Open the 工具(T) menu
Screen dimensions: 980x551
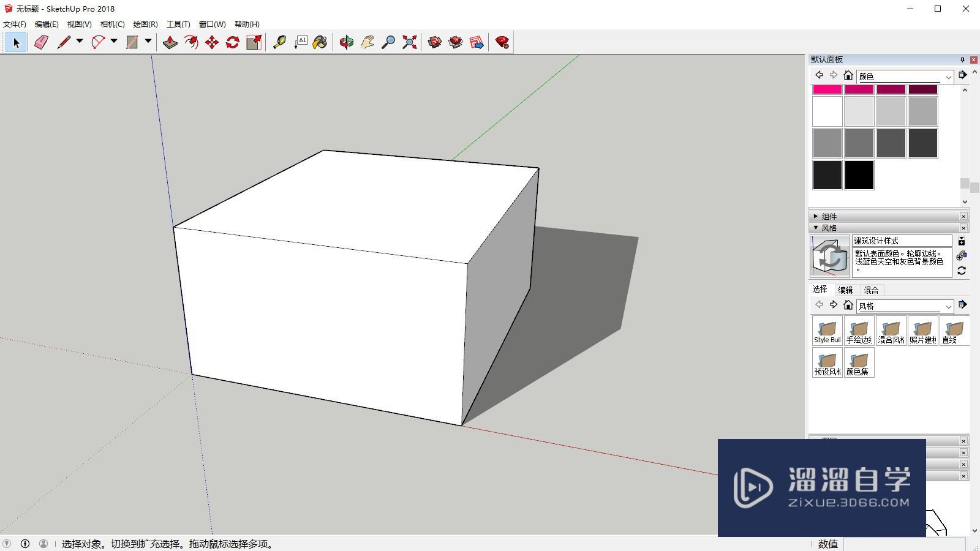[x=178, y=24]
